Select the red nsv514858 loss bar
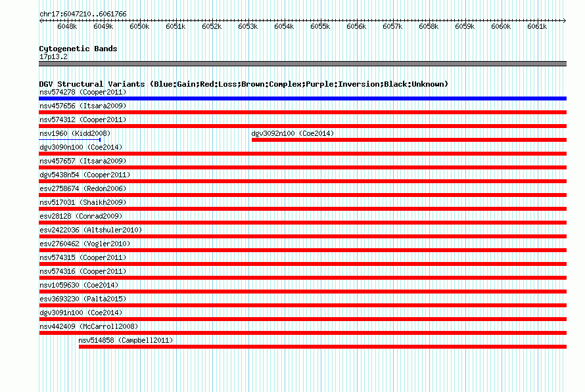This screenshot has width=585, height=392. click(323, 347)
